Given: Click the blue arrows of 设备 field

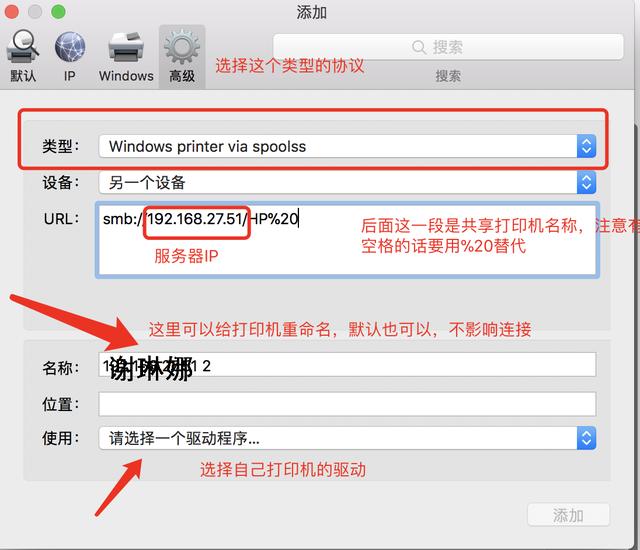Looking at the screenshot, I should 587,182.
